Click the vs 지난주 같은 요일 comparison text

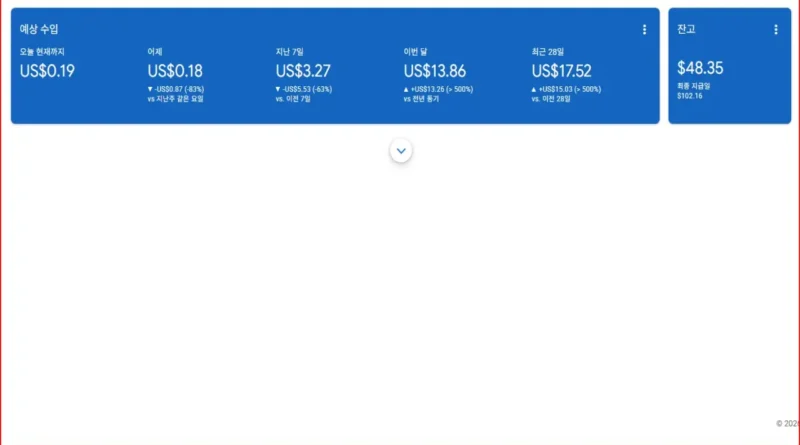click(x=176, y=98)
